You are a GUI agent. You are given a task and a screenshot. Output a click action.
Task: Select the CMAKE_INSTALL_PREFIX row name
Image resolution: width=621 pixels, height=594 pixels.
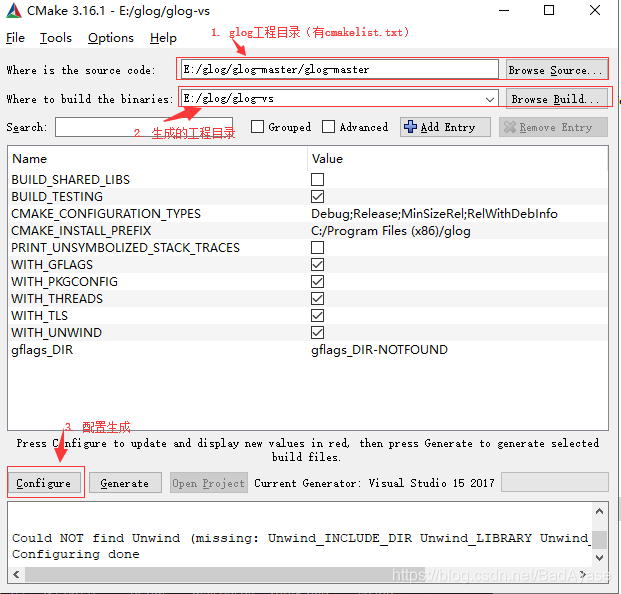tap(81, 231)
